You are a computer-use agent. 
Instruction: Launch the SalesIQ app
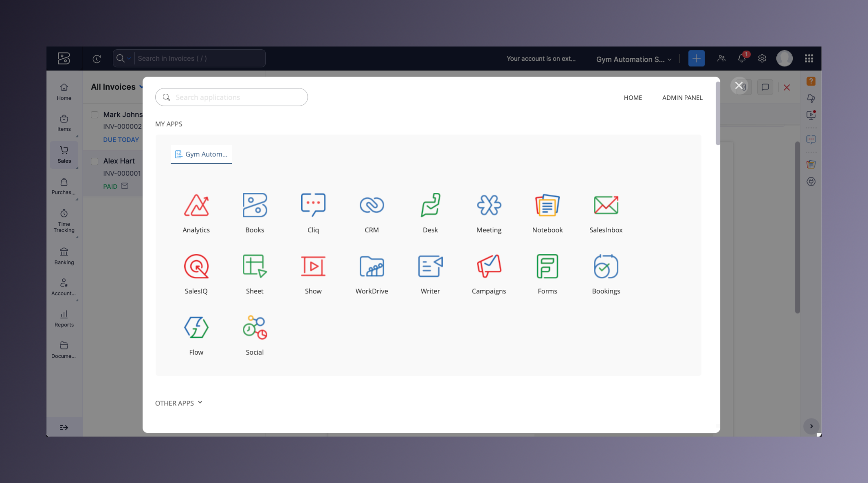pyautogui.click(x=196, y=267)
